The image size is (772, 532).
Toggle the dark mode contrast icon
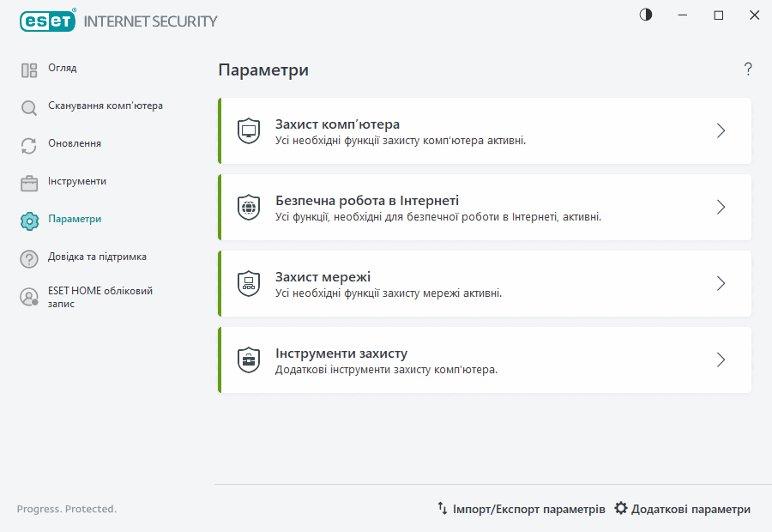click(x=645, y=15)
